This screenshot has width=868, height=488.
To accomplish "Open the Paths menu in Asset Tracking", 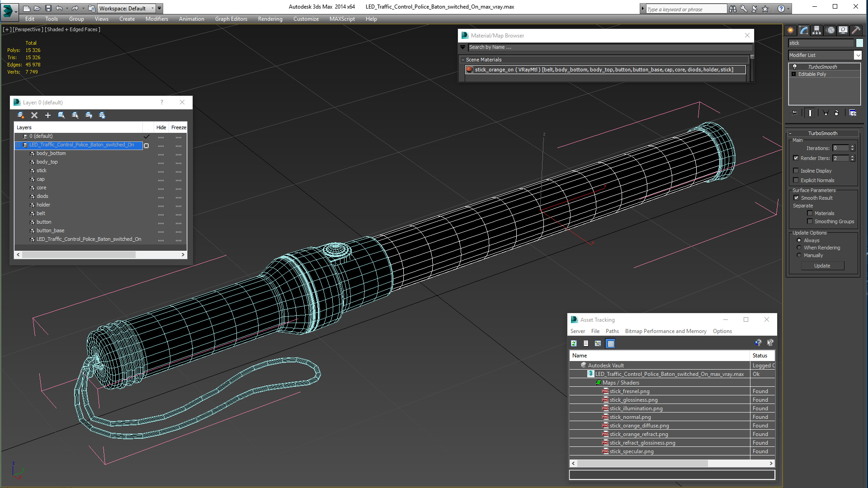I will pos(612,331).
